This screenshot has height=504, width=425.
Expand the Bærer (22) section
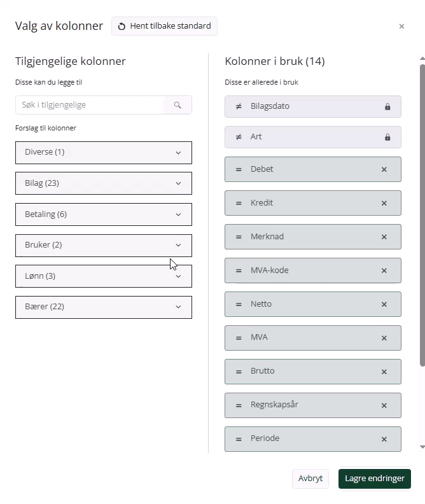pyautogui.click(x=104, y=307)
